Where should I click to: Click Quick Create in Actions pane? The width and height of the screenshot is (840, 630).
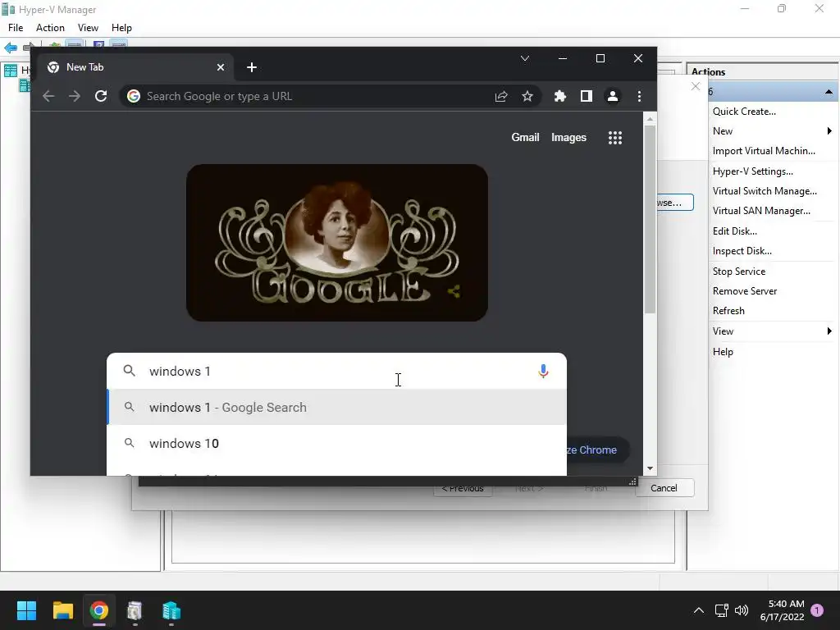(744, 112)
